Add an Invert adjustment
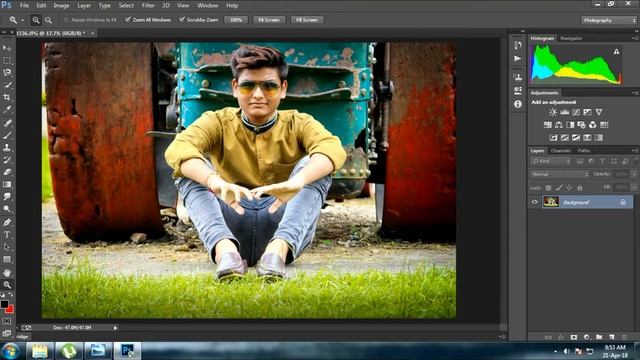The height and width of the screenshot is (360, 640). [553, 138]
